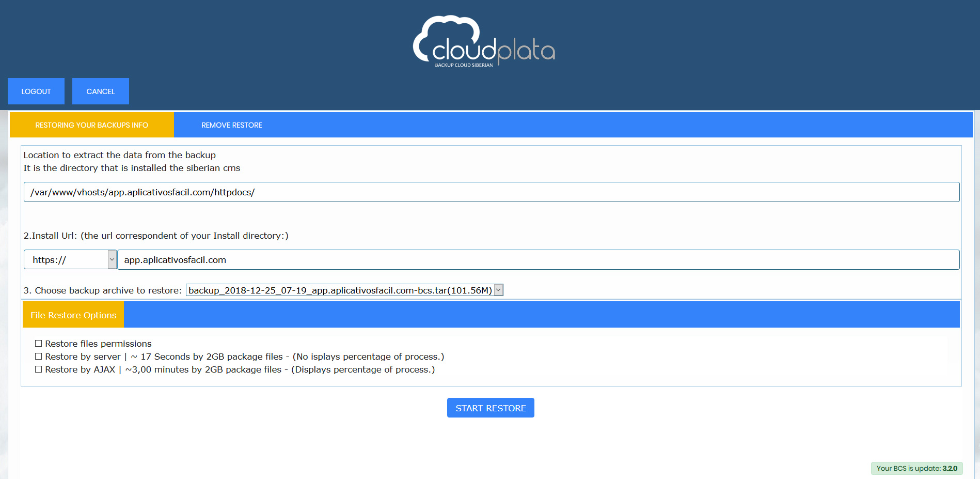
Task: Check the Restore by AJAX option
Action: coord(38,369)
